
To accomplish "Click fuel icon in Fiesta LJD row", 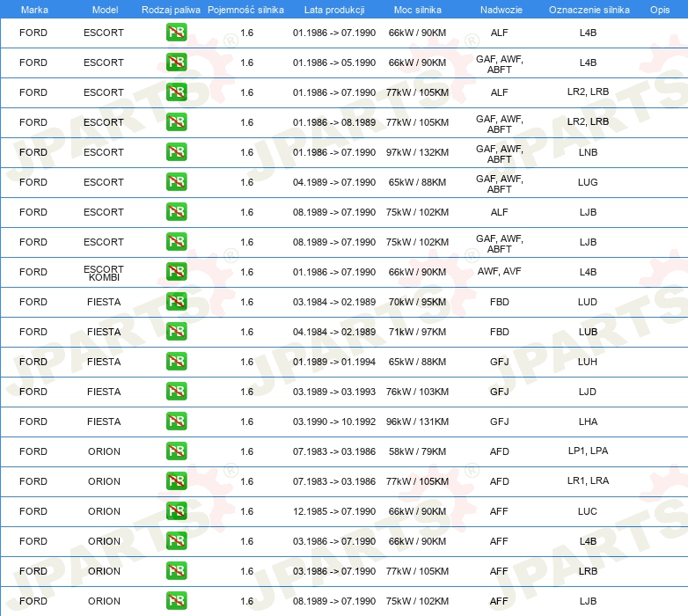I will pos(176,391).
